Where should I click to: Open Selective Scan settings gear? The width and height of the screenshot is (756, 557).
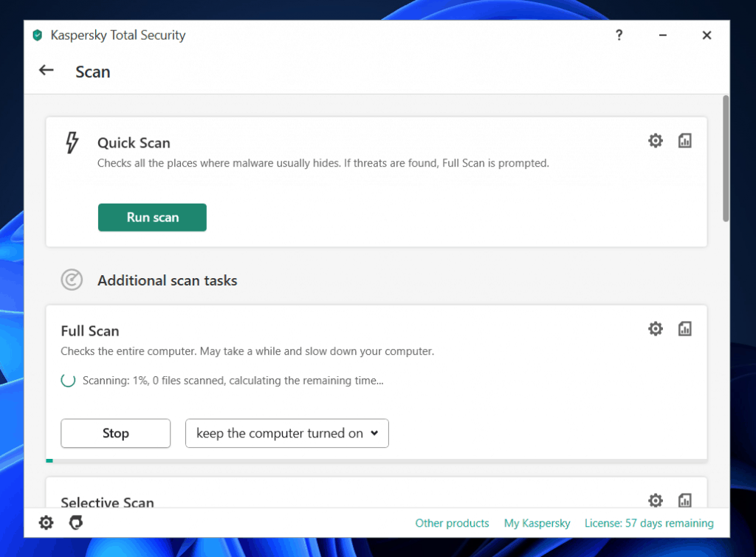655,500
